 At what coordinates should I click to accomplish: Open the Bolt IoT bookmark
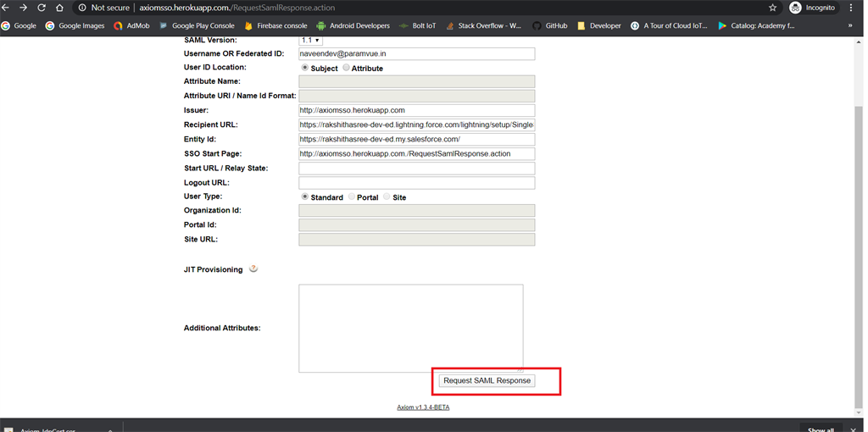click(417, 25)
